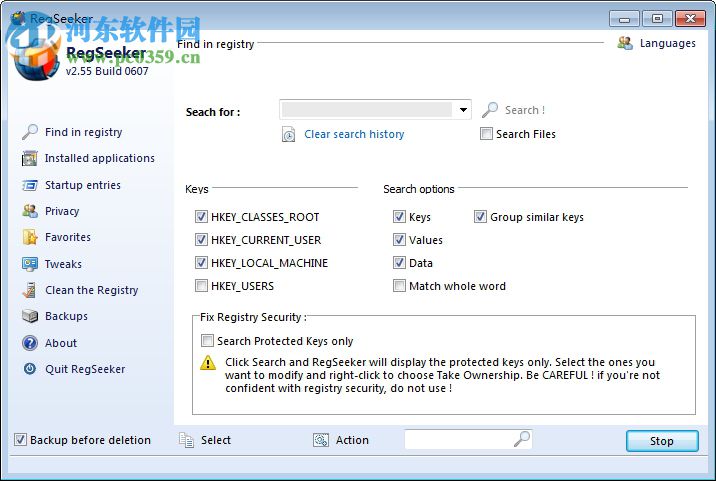
Task: Open the About menu item
Action: click(60, 343)
